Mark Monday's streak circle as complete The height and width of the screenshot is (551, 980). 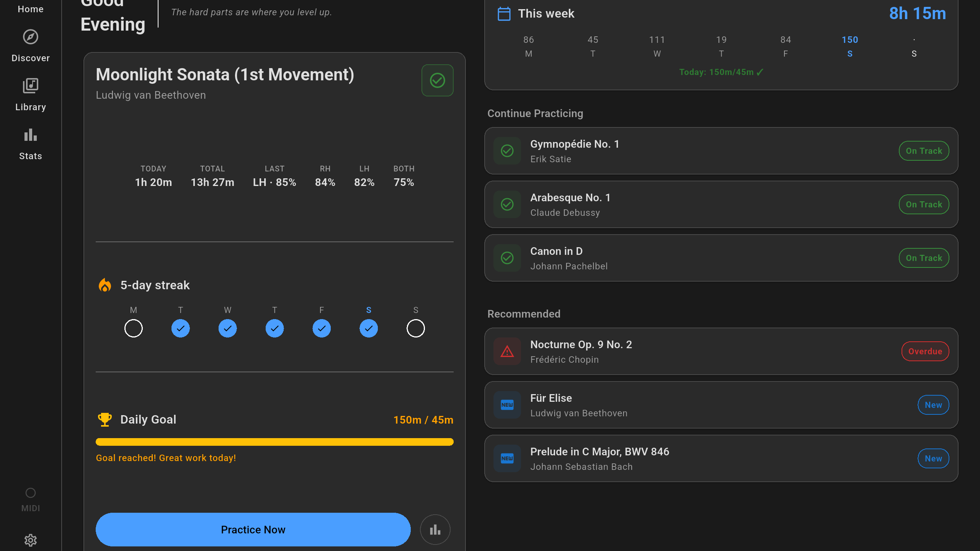[x=133, y=328]
